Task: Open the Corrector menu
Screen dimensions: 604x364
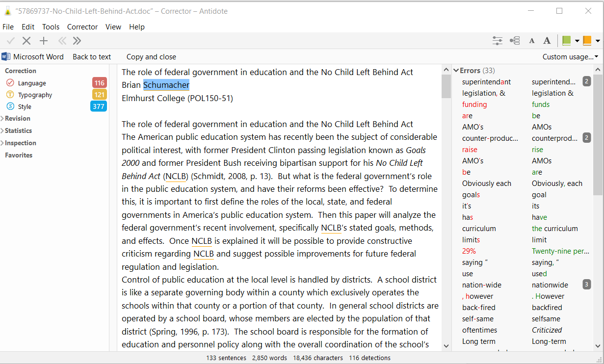Action: click(x=82, y=27)
